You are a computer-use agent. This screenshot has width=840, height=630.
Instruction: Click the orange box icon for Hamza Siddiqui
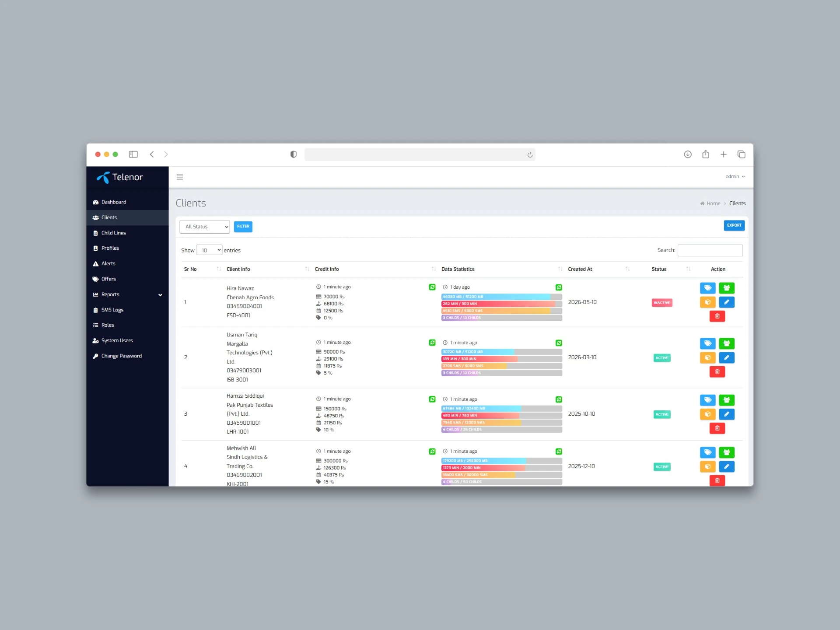[x=707, y=414]
